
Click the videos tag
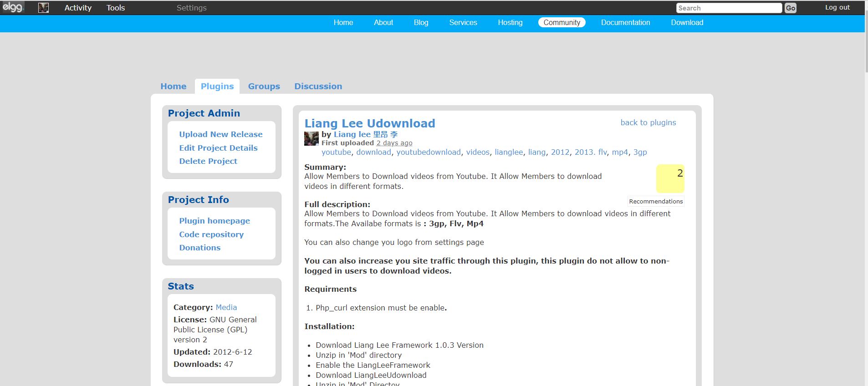click(478, 152)
